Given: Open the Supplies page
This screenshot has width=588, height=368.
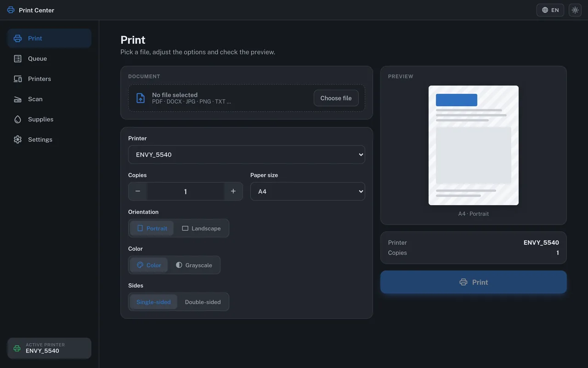Looking at the screenshot, I should pyautogui.click(x=49, y=120).
